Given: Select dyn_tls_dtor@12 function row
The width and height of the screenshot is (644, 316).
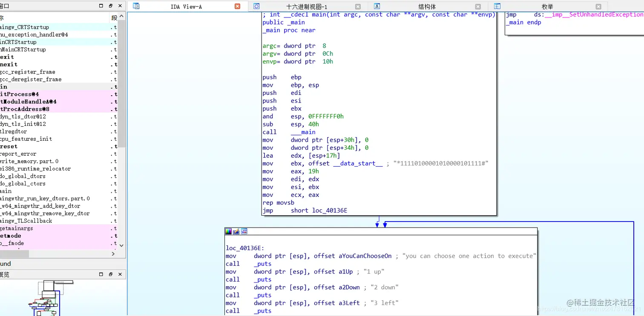Looking at the screenshot, I should pyautogui.click(x=59, y=117).
